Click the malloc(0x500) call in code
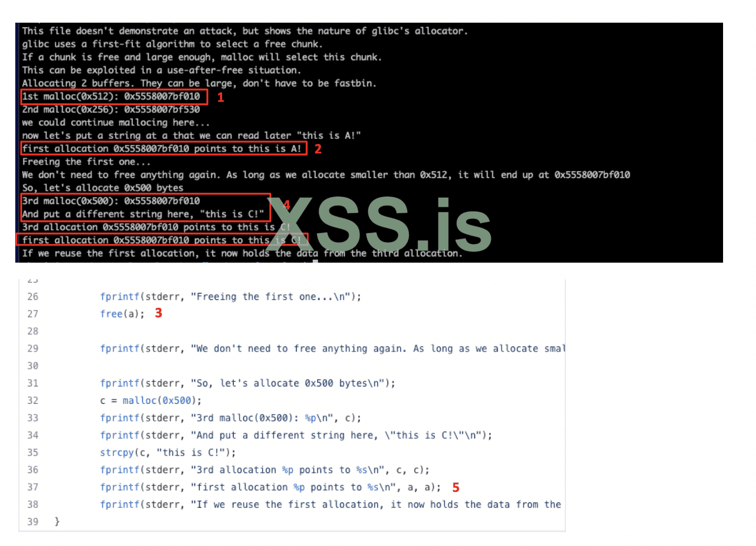Viewport: 756px width, 546px height. (x=157, y=400)
